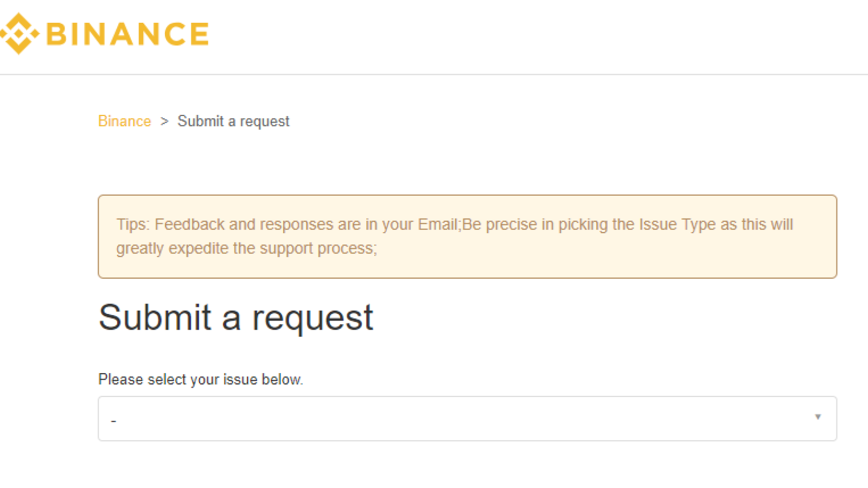Click the word 'request' in breadcrumb
This screenshot has height=488, width=868.
point(265,122)
